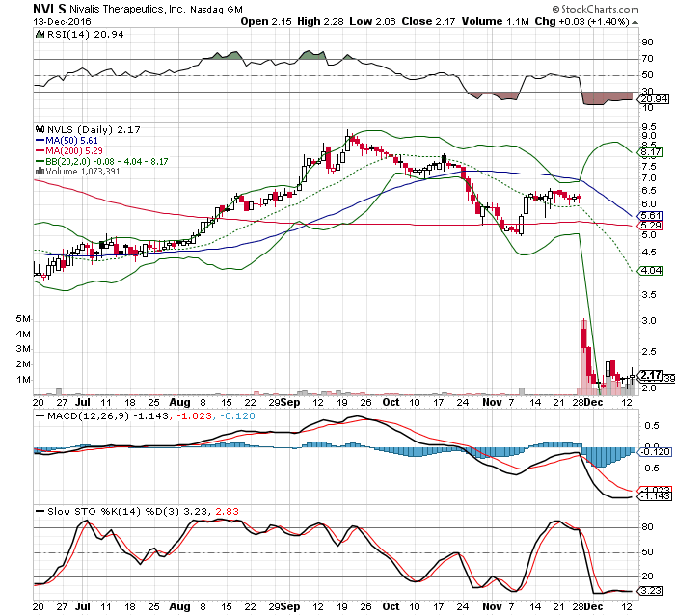Click the Volume legend bar icon
Image resolution: width=675 pixels, height=616 pixels.
tap(39, 173)
